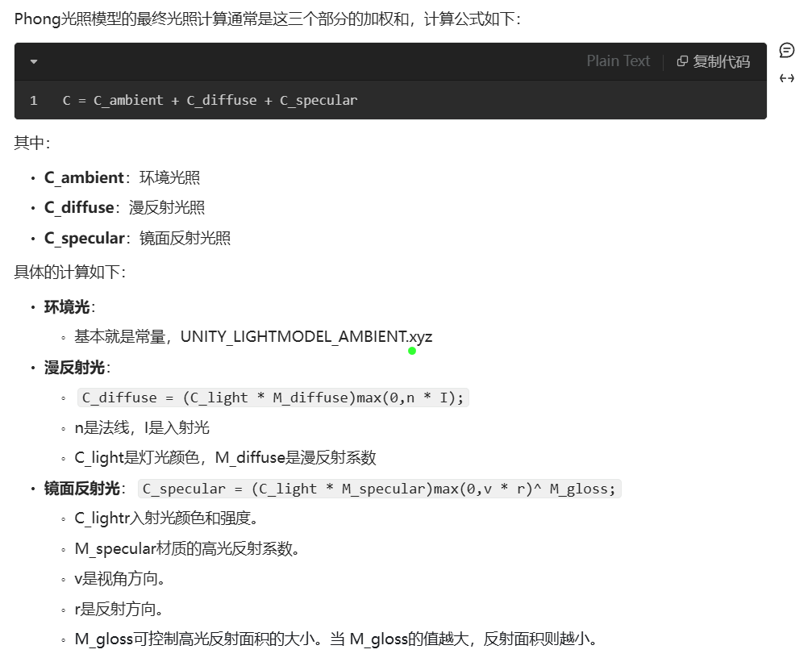Click the M_gloss可控制高光反射面积 line
This screenshot has width=812, height=662.
[x=335, y=639]
